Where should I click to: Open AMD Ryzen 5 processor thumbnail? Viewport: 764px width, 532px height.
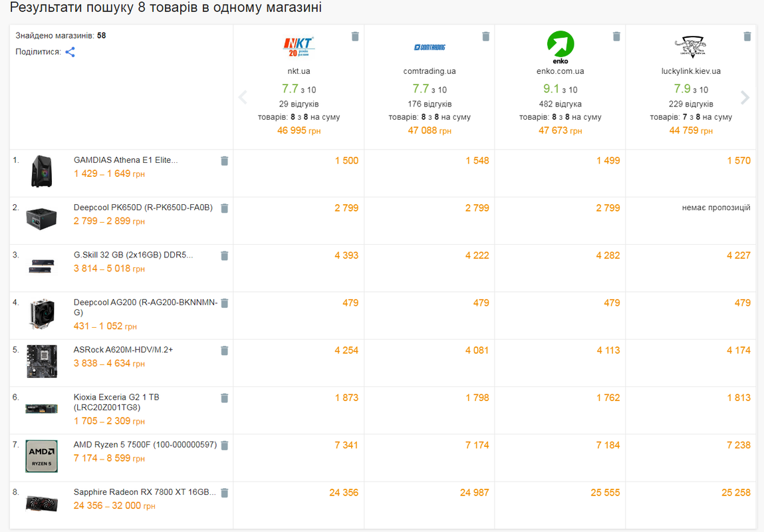[x=41, y=456]
